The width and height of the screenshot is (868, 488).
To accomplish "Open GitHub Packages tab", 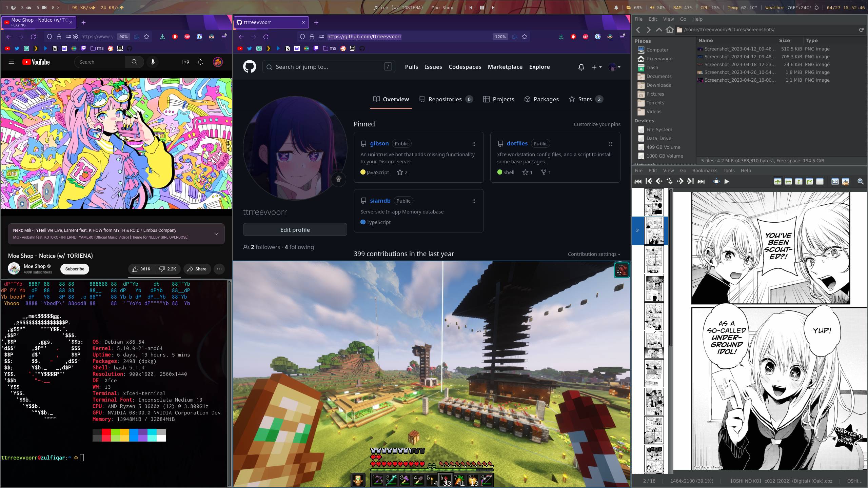I will tap(541, 99).
